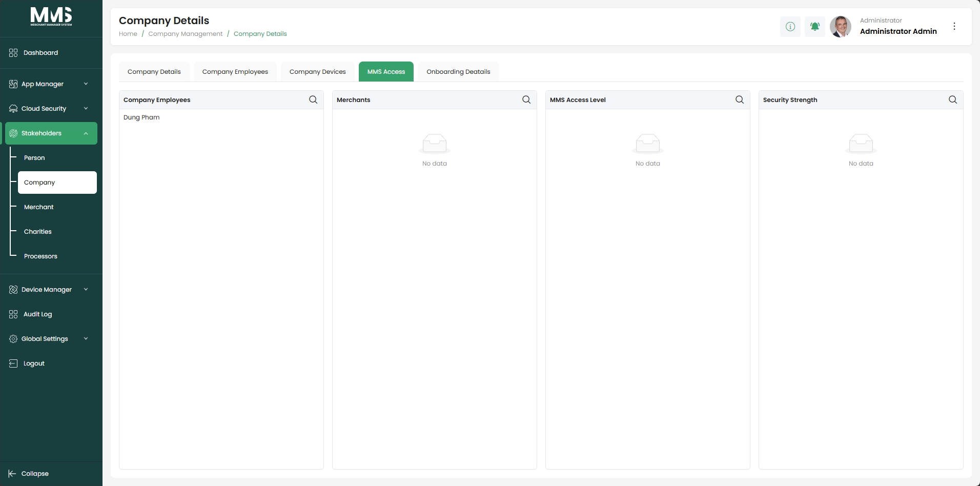Click the Home breadcrumb link
The width and height of the screenshot is (980, 486).
(128, 34)
